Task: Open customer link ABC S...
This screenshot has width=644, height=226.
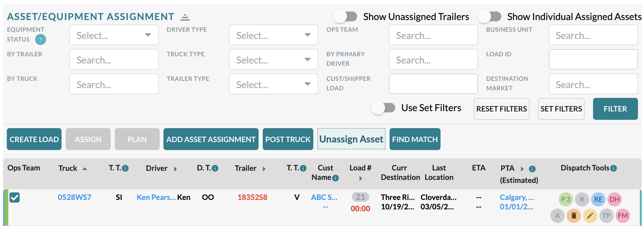Action: tap(324, 197)
